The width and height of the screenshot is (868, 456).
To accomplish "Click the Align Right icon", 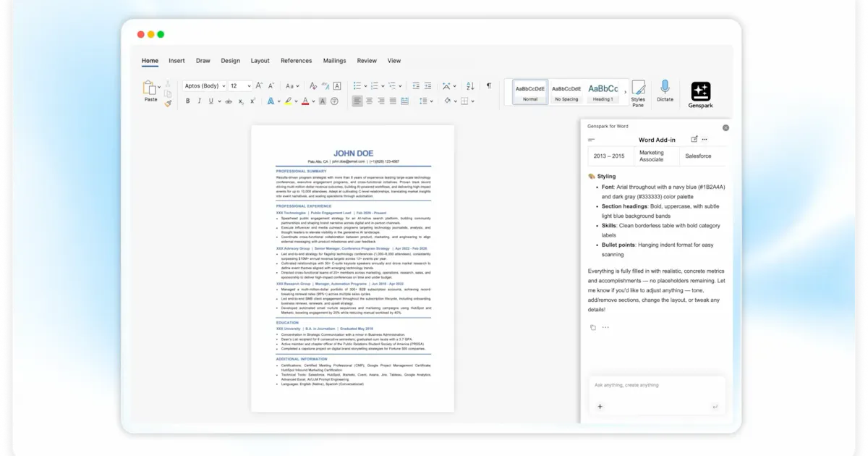I will [x=381, y=101].
